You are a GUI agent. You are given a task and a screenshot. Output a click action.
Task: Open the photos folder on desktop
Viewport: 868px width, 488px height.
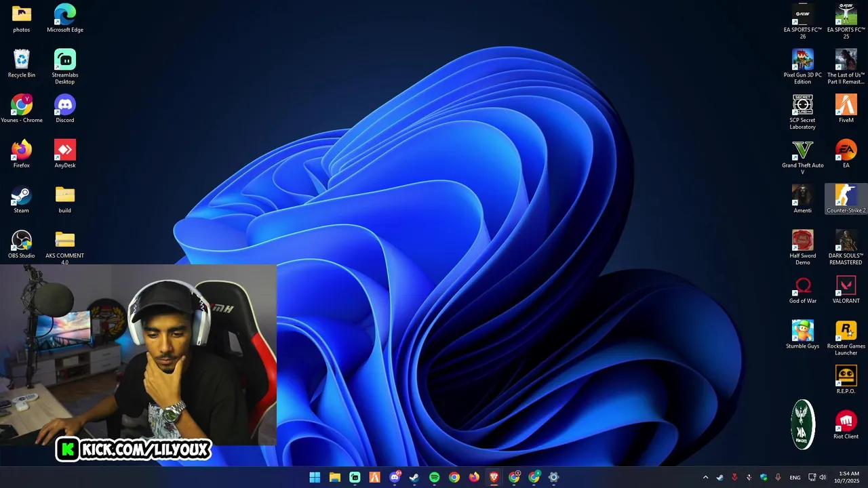[22, 18]
